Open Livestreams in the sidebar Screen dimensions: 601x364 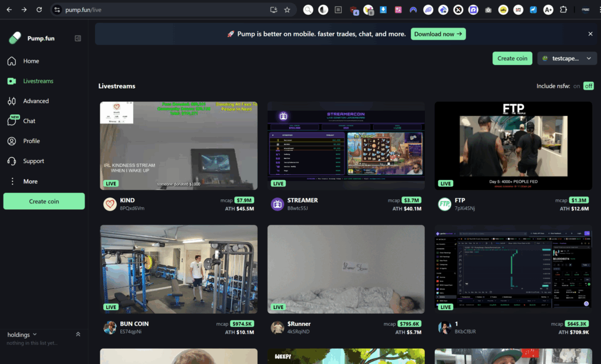tap(38, 81)
